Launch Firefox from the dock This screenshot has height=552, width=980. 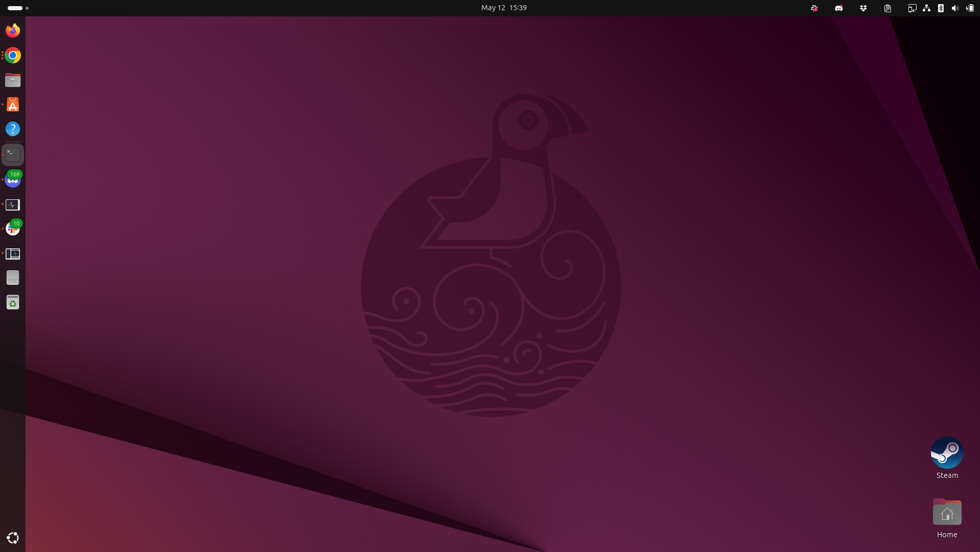(13, 31)
